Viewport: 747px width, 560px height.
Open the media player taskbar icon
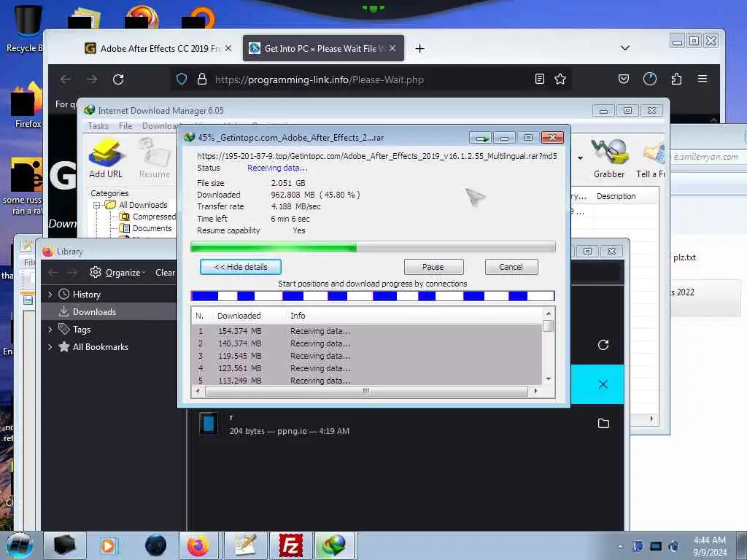point(109,545)
